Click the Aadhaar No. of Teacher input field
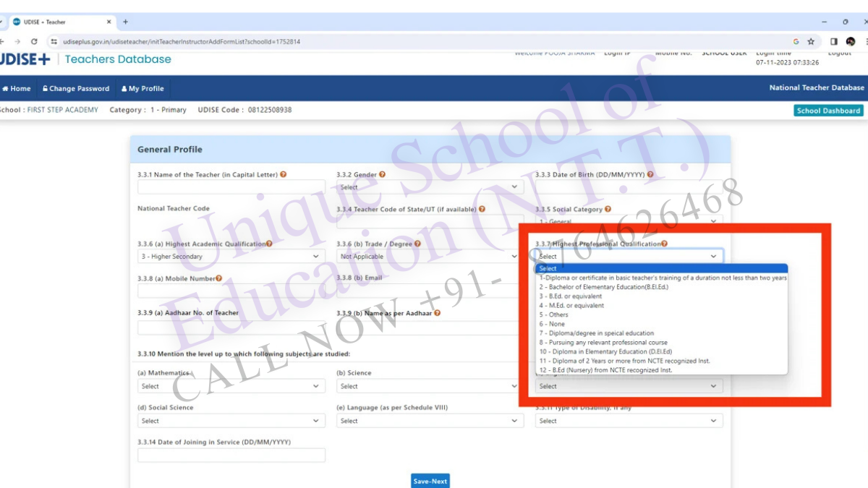Screen dimensions: 868x488 pyautogui.click(x=231, y=327)
